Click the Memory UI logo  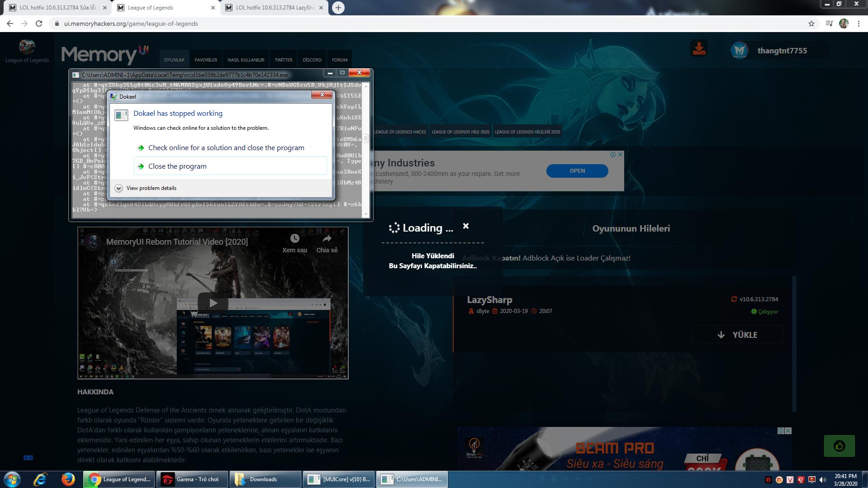[x=105, y=55]
